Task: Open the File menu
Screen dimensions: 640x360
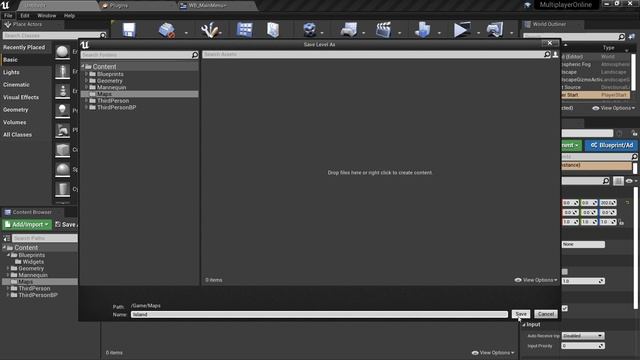Action: [x=8, y=16]
